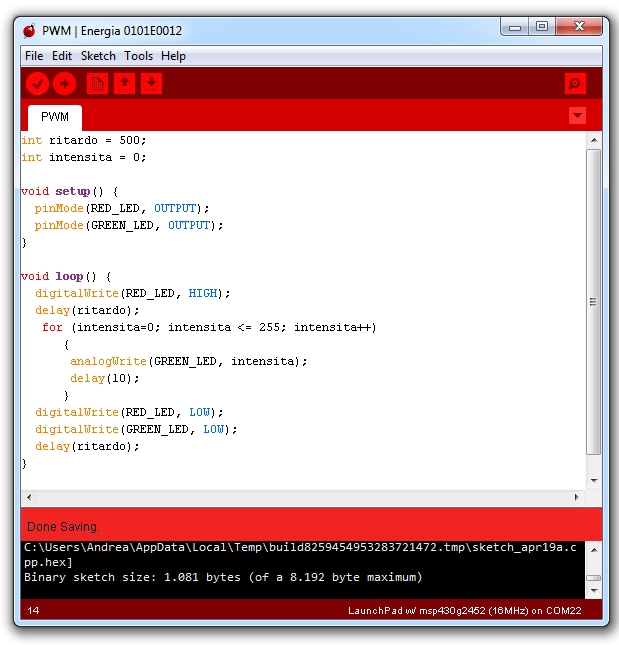Viewport: 619px width, 645px height.
Task: Click the horizontal scroll-left arrow
Action: [x=29, y=497]
